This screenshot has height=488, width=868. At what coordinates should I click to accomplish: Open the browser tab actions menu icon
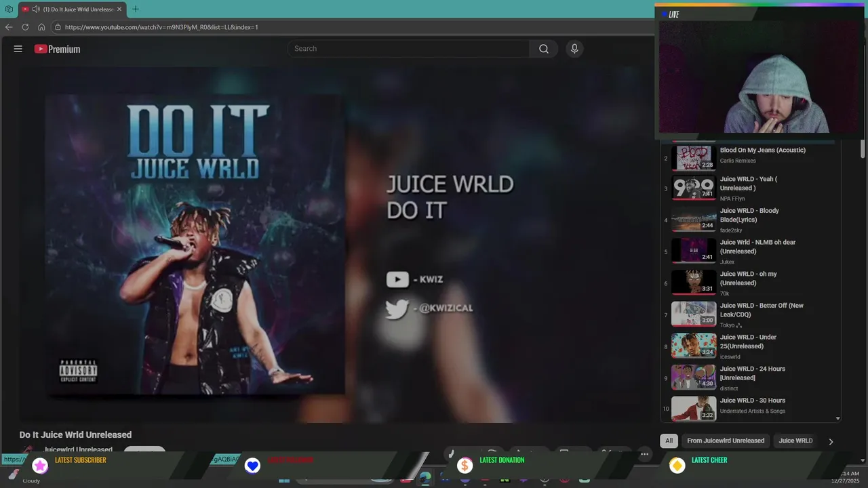tap(9, 9)
